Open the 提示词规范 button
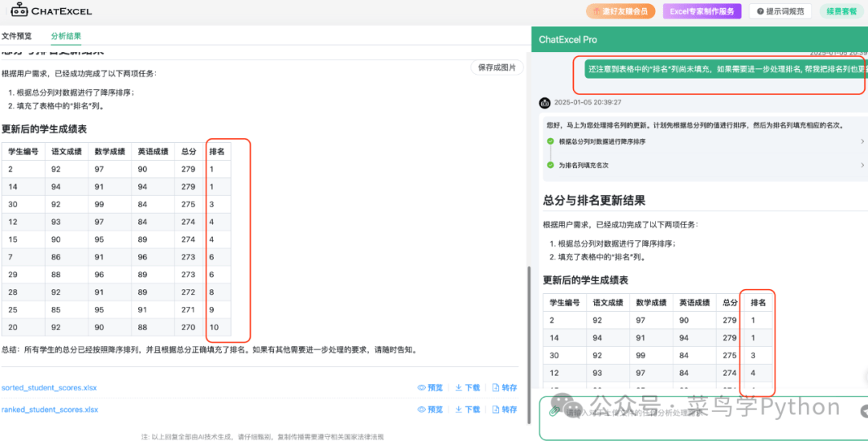Image resolution: width=868 pixels, height=441 pixels. tap(780, 11)
